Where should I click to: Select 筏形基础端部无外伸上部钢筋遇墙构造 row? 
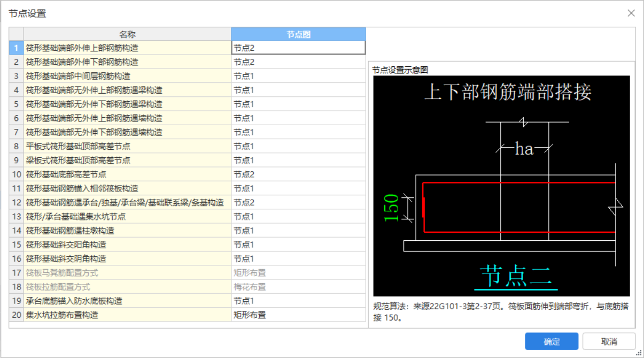click(x=127, y=118)
